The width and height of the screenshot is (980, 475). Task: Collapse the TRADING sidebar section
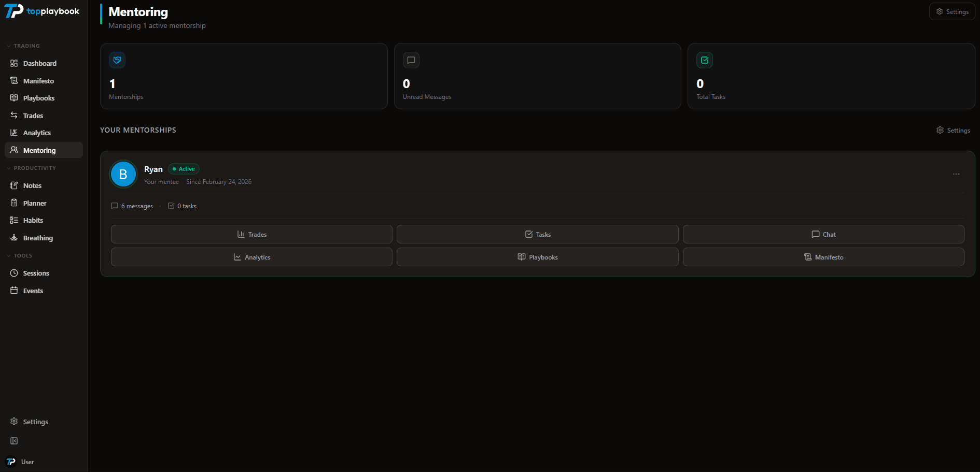[x=24, y=46]
